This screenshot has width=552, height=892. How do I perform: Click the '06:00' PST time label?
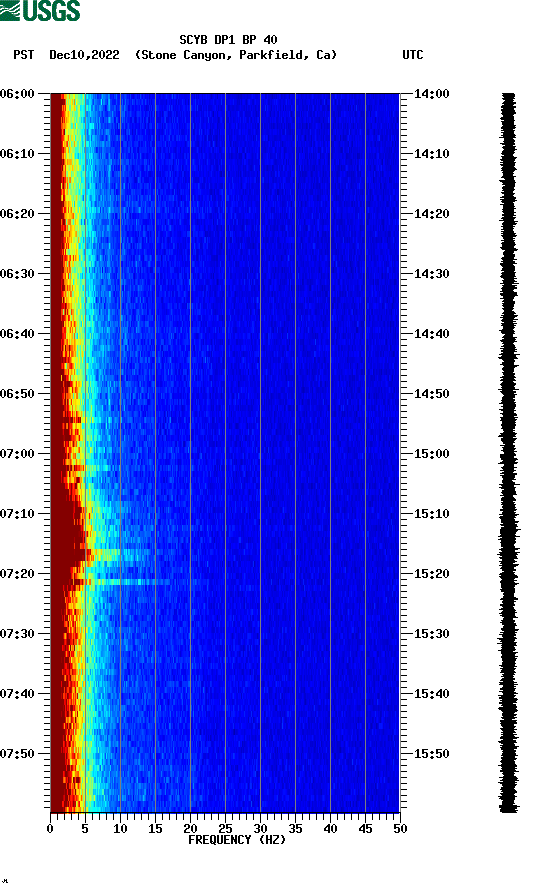pos(17,94)
